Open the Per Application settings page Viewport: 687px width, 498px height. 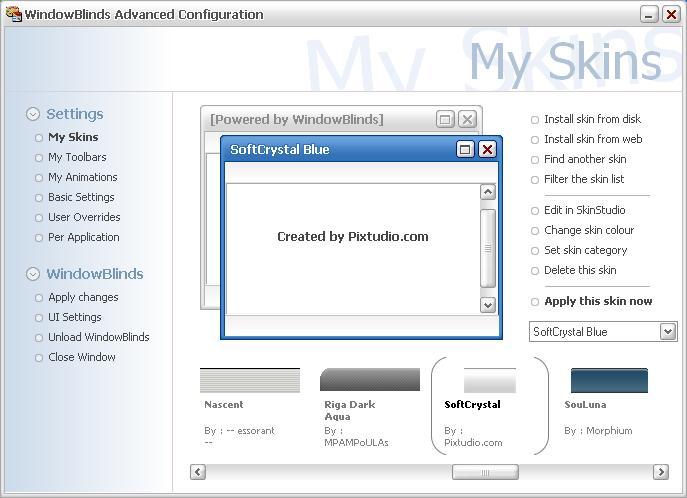coord(83,237)
